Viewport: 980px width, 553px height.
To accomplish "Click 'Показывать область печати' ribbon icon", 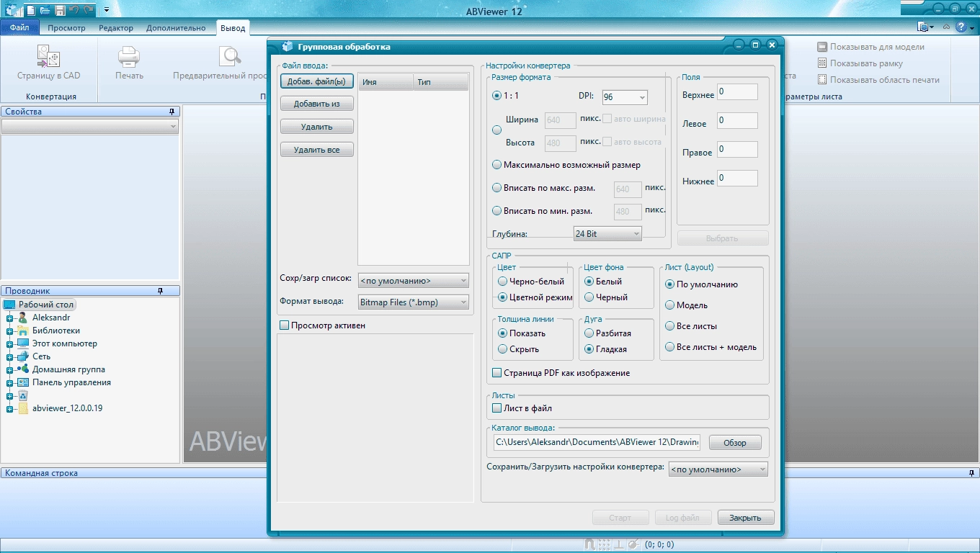I will [x=822, y=80].
